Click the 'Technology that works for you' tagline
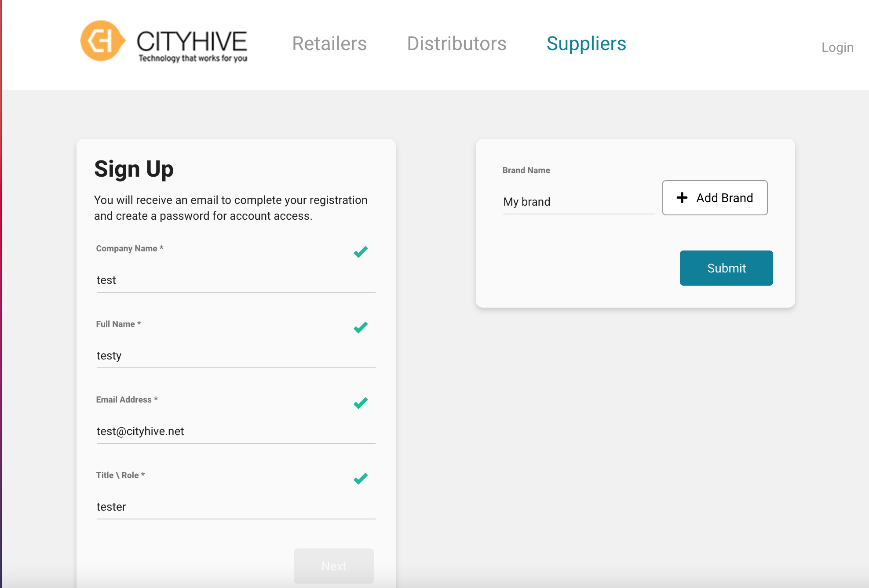 coord(193,58)
